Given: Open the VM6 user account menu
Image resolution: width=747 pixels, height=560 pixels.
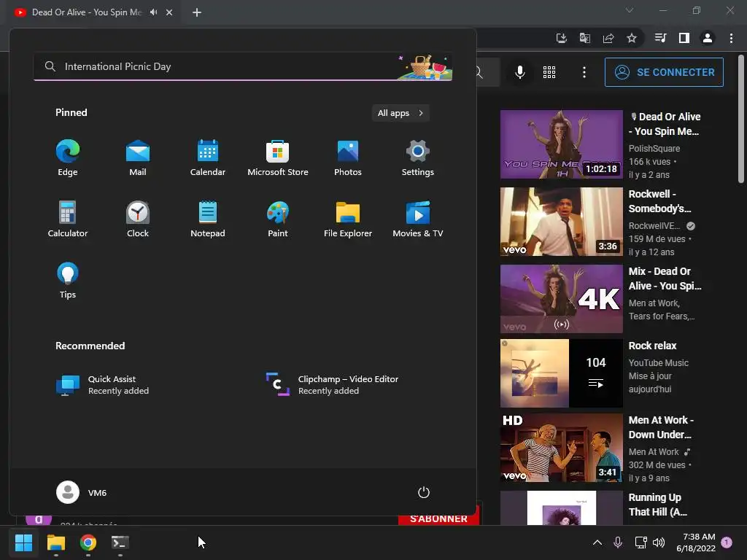Looking at the screenshot, I should [82, 492].
